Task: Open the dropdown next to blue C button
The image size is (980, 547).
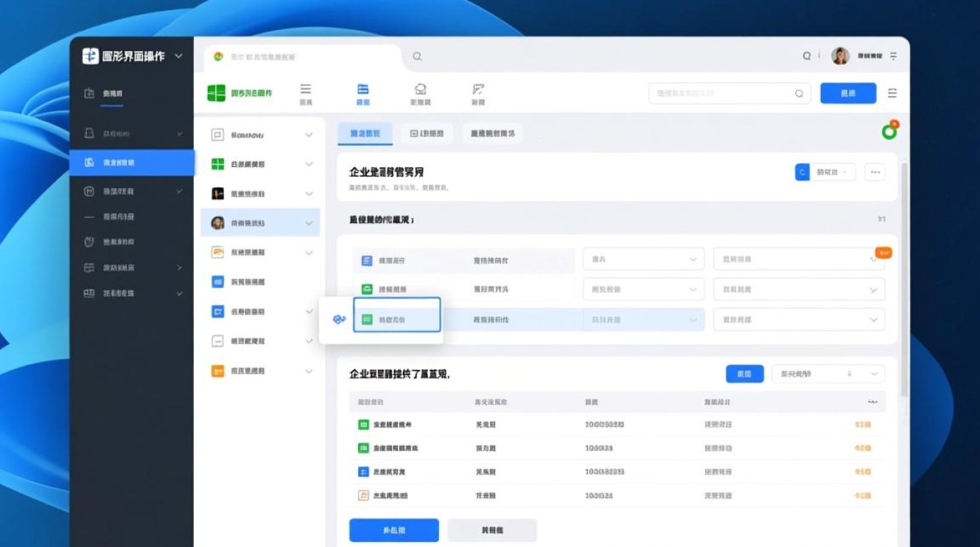Action: [833, 172]
